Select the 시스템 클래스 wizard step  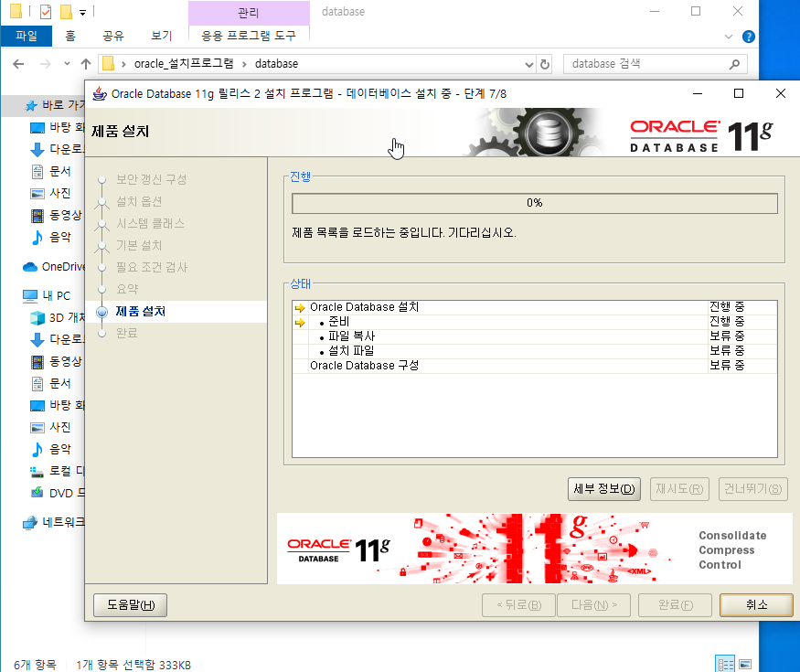tap(151, 223)
